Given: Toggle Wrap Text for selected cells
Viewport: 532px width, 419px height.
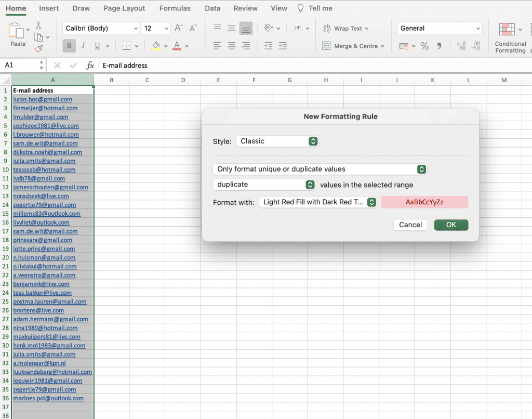Looking at the screenshot, I should pyautogui.click(x=346, y=28).
